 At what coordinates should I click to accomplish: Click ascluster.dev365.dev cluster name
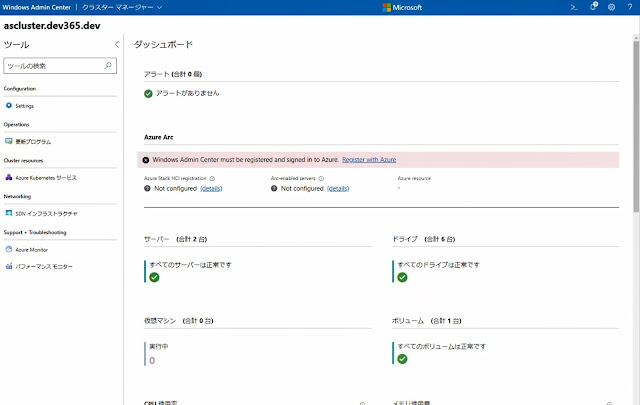(52, 26)
